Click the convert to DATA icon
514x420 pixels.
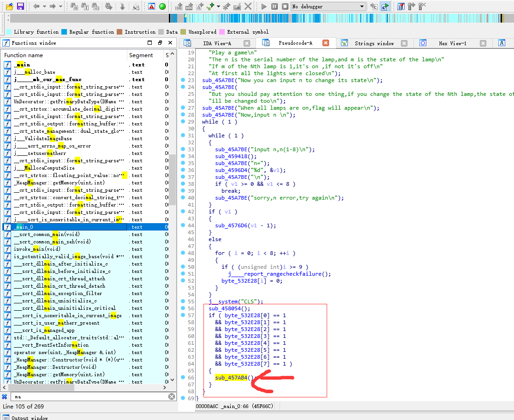pos(189,6)
